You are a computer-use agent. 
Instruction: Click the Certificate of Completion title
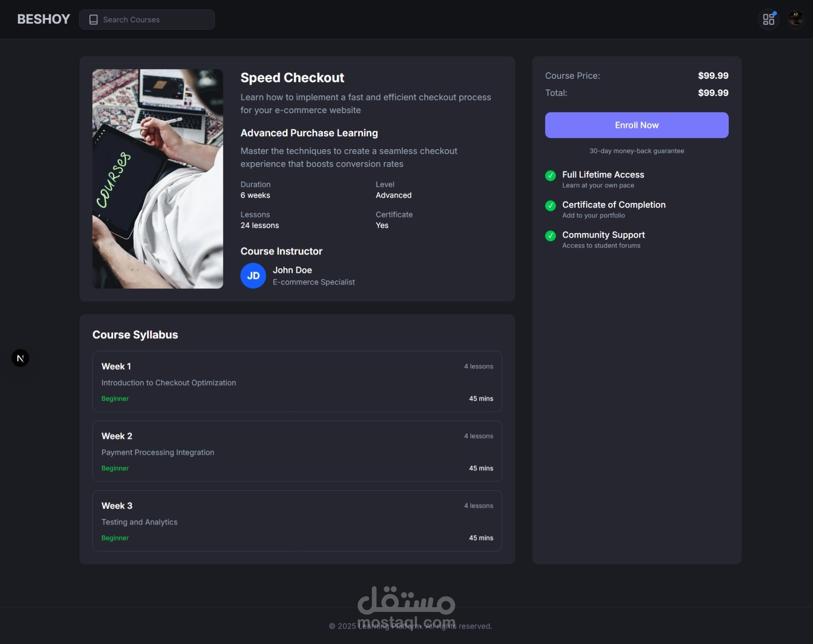point(614,205)
